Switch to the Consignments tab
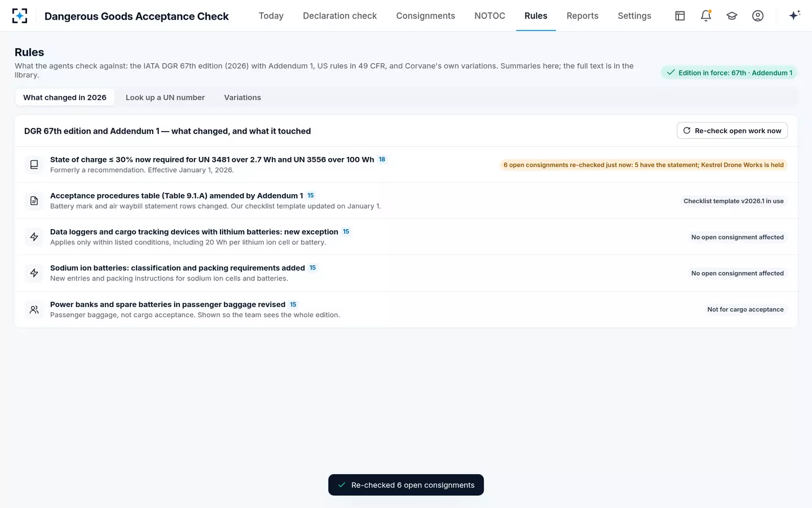The image size is (812, 508). [426, 16]
